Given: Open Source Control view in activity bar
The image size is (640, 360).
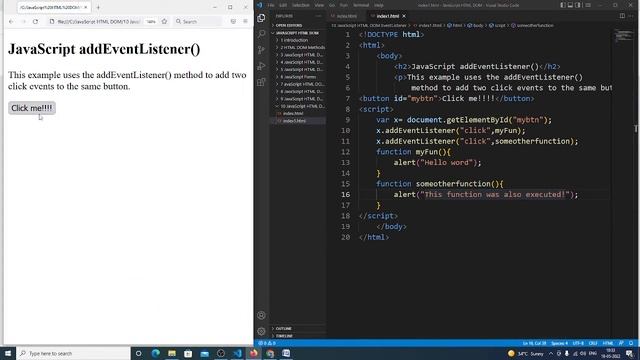Looking at the screenshot, I should pos(261,50).
